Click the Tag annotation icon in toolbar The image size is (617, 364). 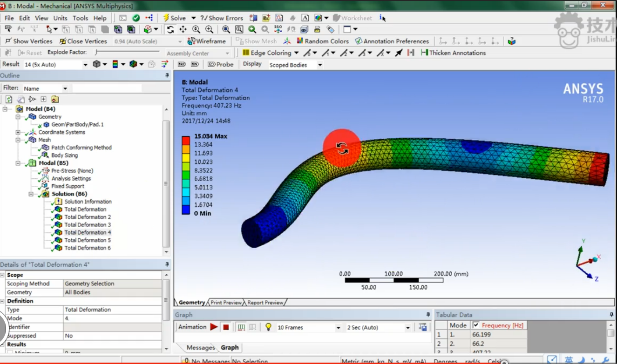(x=331, y=29)
